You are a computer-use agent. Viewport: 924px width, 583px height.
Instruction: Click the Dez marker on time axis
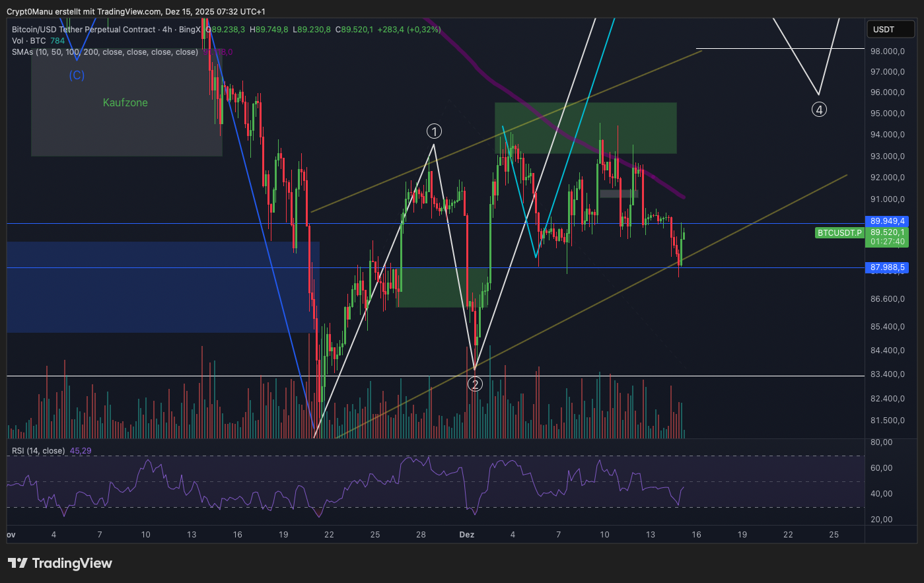tap(467, 534)
